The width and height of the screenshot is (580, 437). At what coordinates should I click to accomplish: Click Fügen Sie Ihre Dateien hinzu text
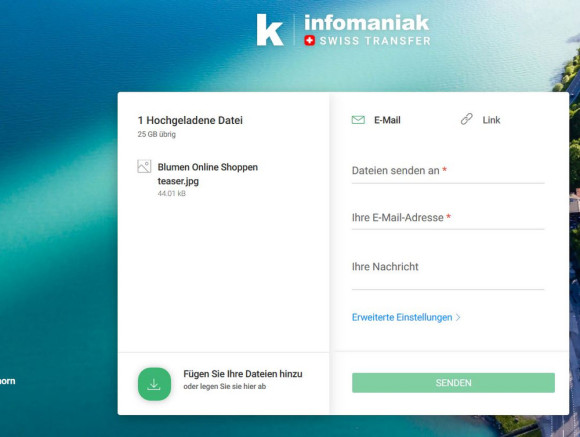pyautogui.click(x=243, y=374)
